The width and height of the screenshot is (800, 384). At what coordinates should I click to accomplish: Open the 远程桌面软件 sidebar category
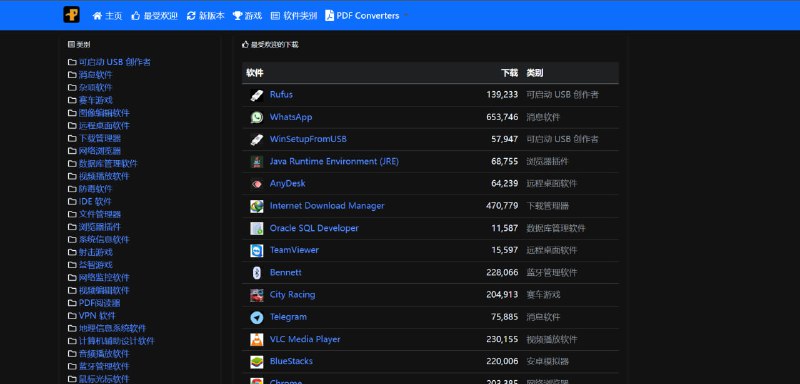click(x=104, y=125)
